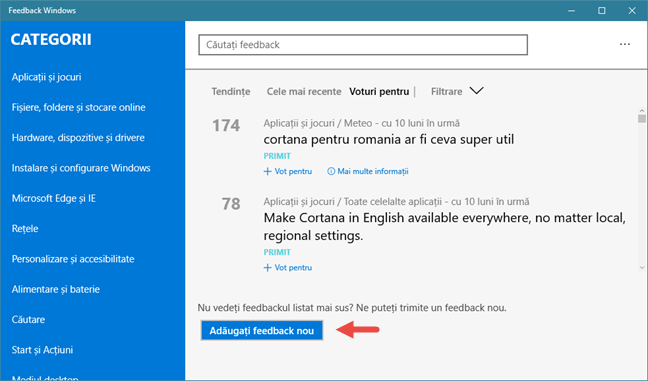The height and width of the screenshot is (381, 648).
Task: Open the Rețele category
Action: (x=25, y=229)
